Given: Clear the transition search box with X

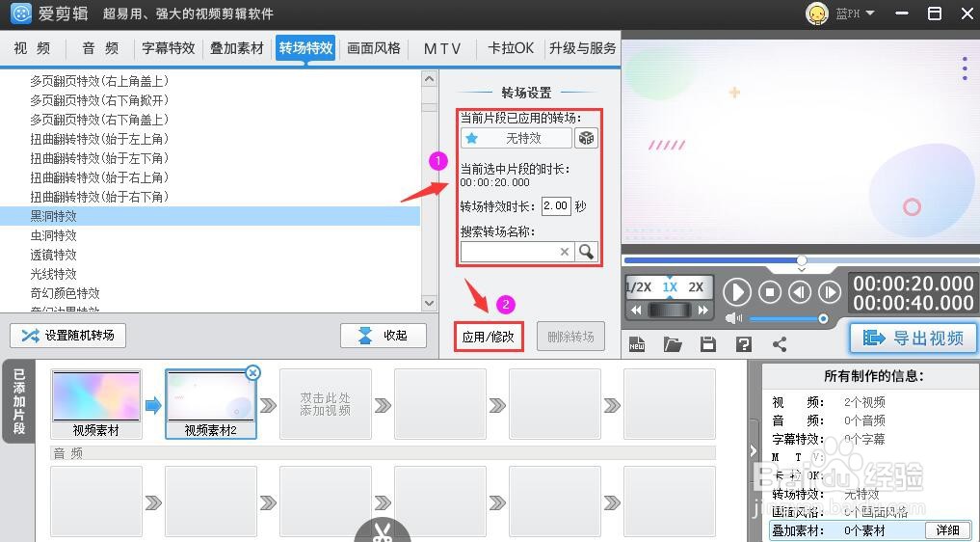Looking at the screenshot, I should [565, 252].
